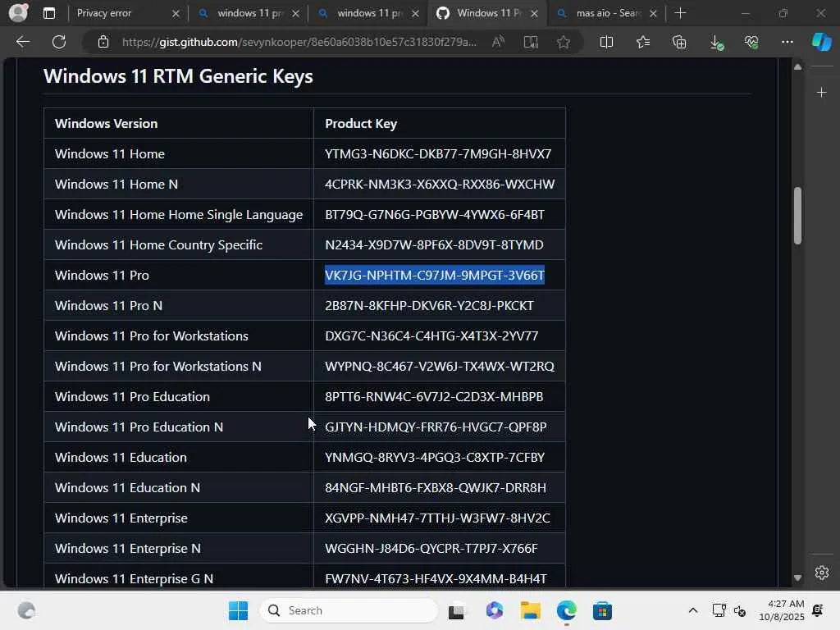Click Windows 11 Pro for Workstations label
The width and height of the screenshot is (840, 630).
152,336
